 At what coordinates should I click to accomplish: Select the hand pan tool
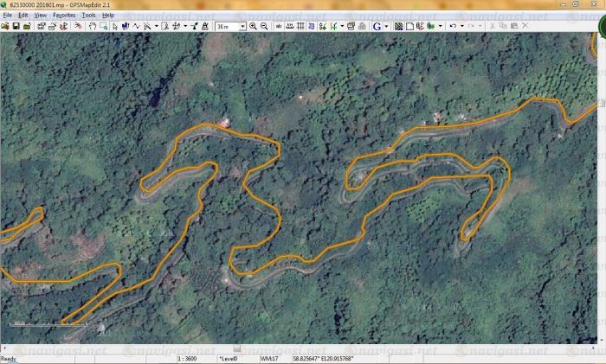point(92,26)
